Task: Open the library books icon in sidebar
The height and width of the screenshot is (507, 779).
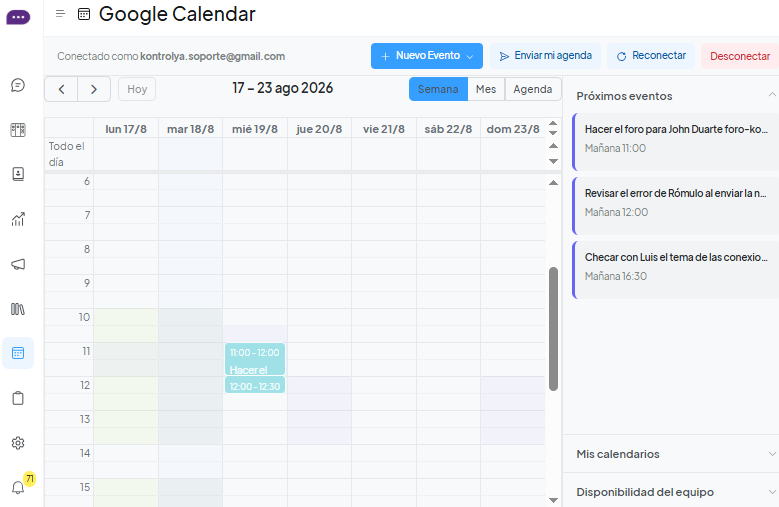Action: 18,309
